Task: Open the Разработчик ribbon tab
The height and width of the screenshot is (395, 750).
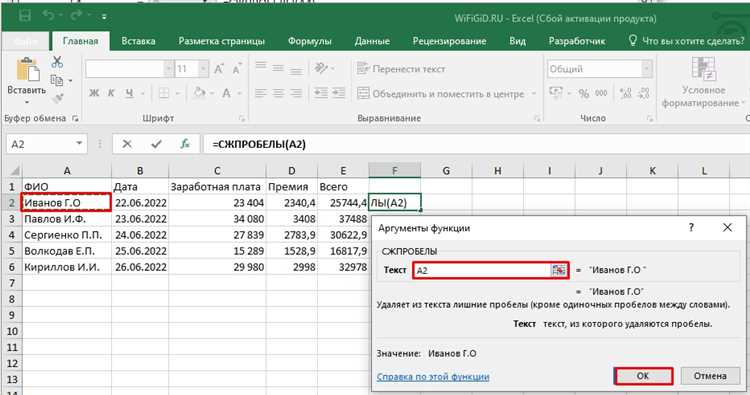Action: pyautogui.click(x=577, y=41)
